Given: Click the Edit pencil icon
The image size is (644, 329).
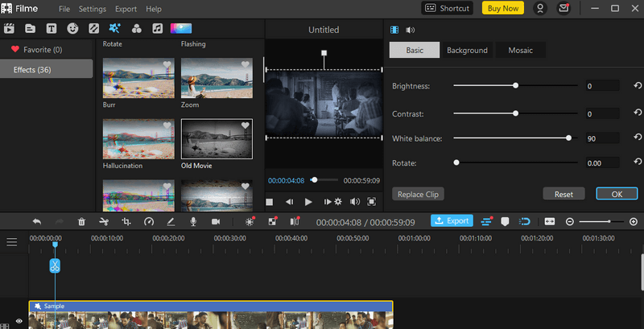Looking at the screenshot, I should [171, 222].
